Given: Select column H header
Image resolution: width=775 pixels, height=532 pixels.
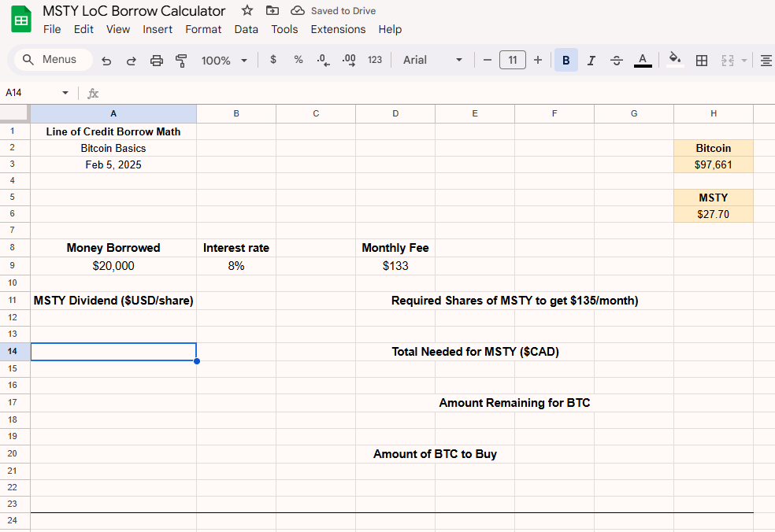Looking at the screenshot, I should [x=714, y=113].
